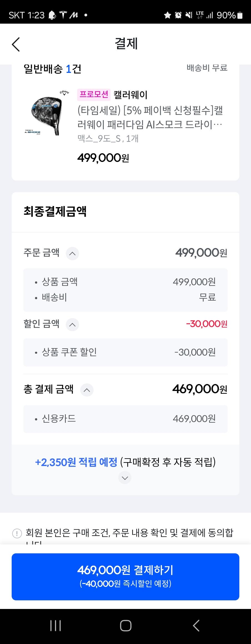Viewport: 251px width, 644px height.
Task: Tap the 프로모션 badge on the product
Action: (x=94, y=95)
